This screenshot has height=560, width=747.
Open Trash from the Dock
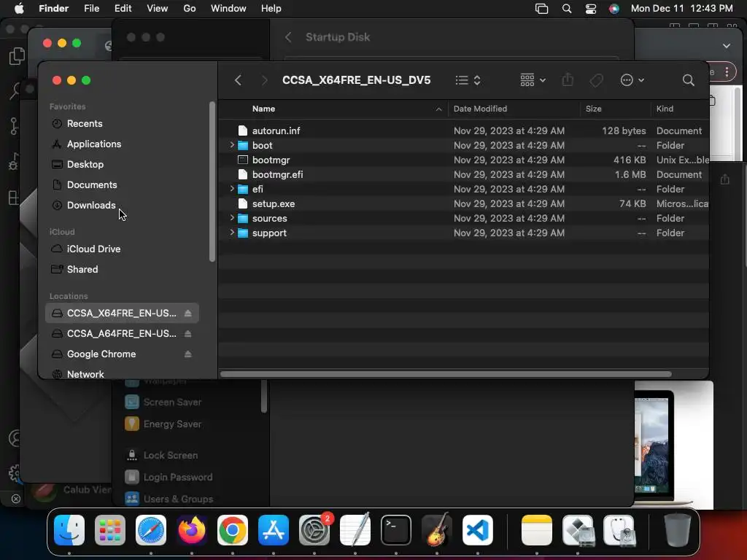click(x=678, y=529)
